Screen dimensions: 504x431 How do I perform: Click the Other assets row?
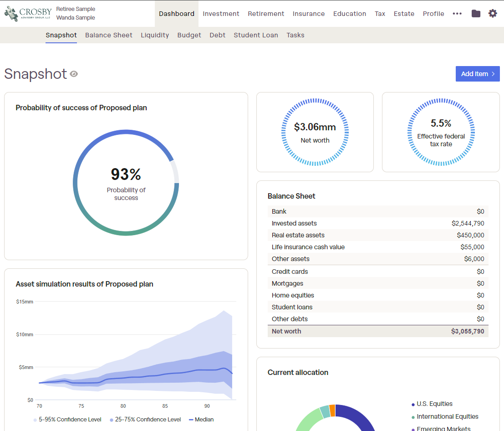tap(378, 259)
